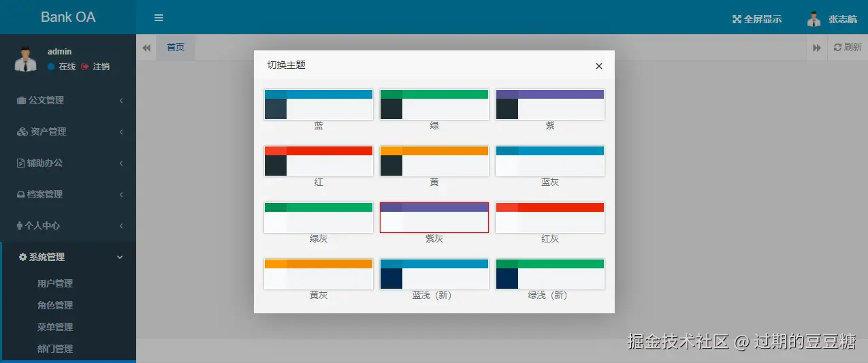Click the red logout icon beside 注销
Viewport: 868px width, 363px height.
tap(84, 67)
